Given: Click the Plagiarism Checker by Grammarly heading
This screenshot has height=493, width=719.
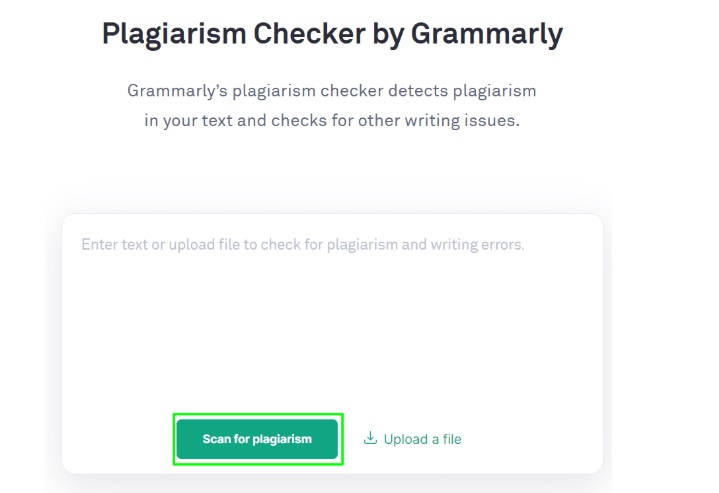Looking at the screenshot, I should pos(332,34).
